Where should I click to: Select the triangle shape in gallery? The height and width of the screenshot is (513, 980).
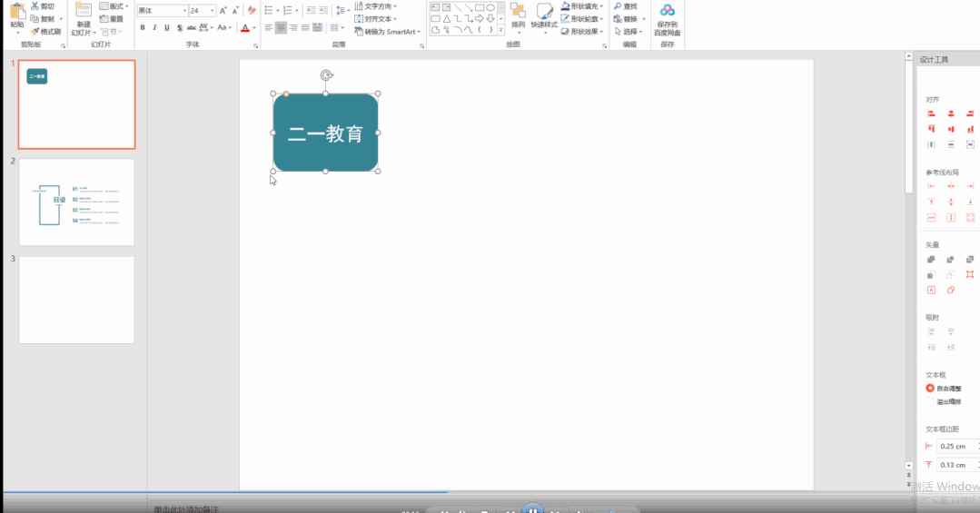447,19
